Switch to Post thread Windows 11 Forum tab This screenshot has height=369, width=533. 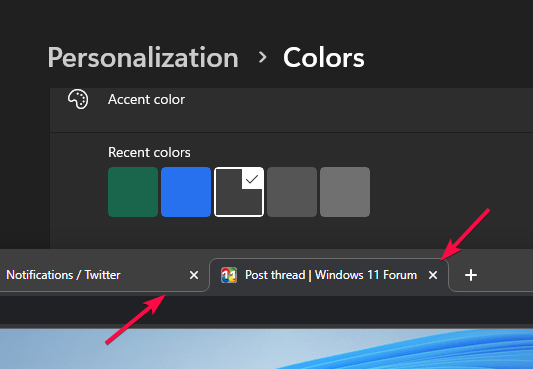pyautogui.click(x=328, y=275)
